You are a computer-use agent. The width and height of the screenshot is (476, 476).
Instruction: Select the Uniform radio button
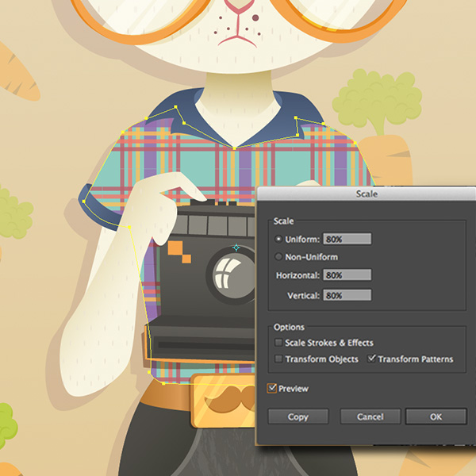point(278,240)
